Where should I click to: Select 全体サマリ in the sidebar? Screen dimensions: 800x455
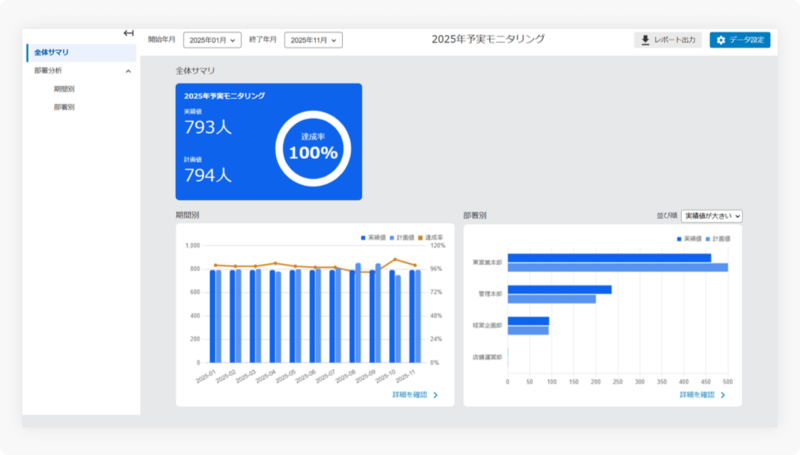[82, 53]
